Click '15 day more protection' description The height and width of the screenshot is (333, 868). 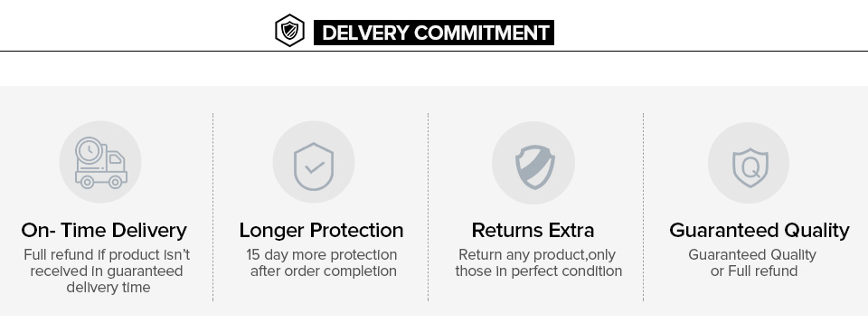(322, 255)
